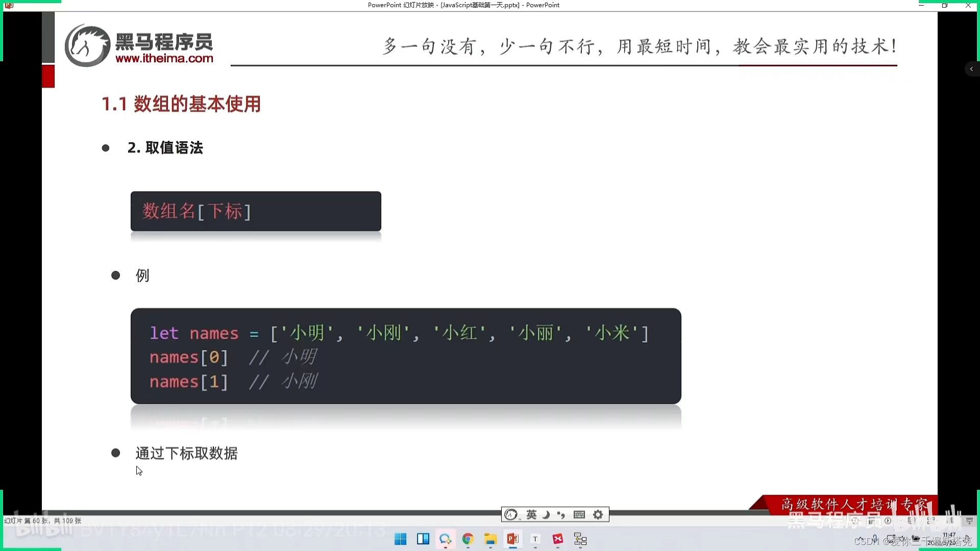
Task: Click the slide count status text
Action: 43,521
